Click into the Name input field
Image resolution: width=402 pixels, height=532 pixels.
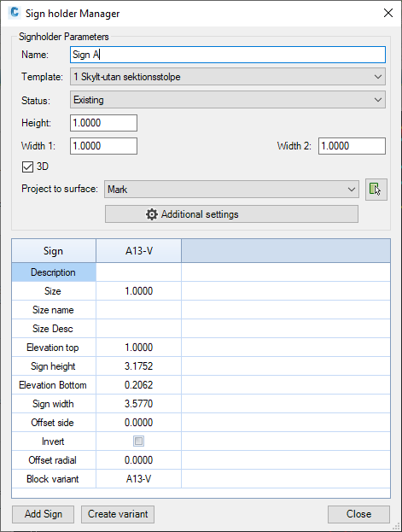[x=228, y=55]
